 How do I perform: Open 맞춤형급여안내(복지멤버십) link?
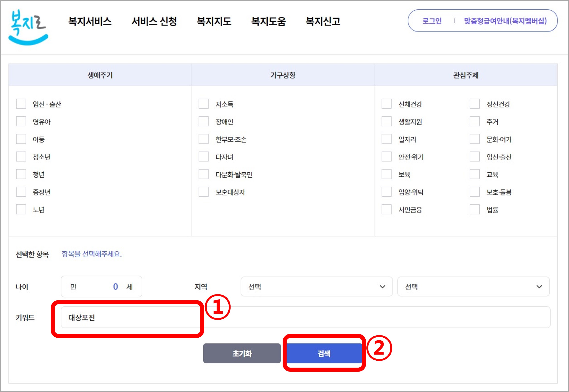[505, 21]
